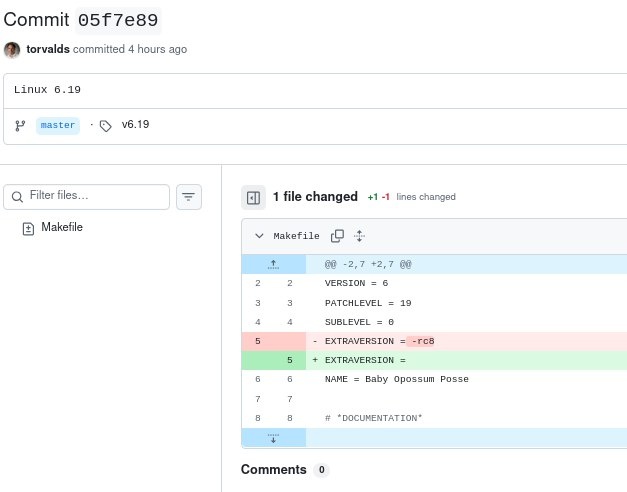Select NAME = Baby Opossum Posse line
Screen dimensions: 627x492
coord(397,379)
